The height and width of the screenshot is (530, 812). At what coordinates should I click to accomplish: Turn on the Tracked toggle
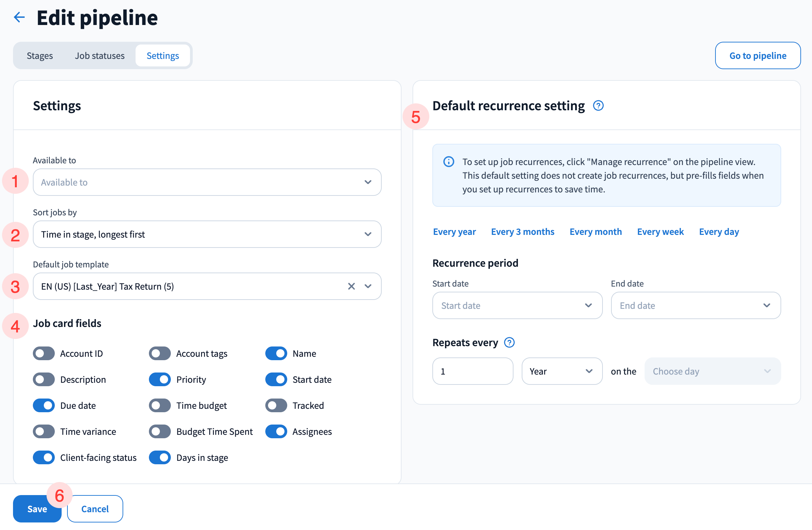point(276,405)
